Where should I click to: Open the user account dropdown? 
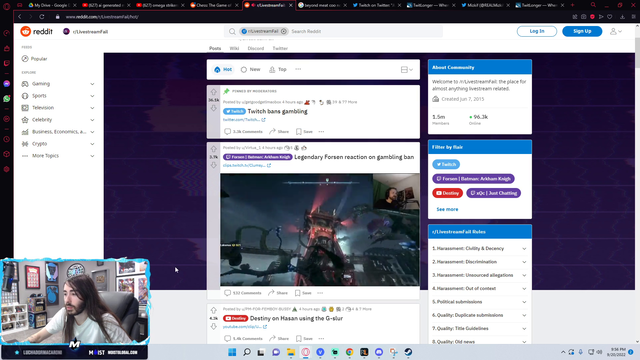(616, 31)
